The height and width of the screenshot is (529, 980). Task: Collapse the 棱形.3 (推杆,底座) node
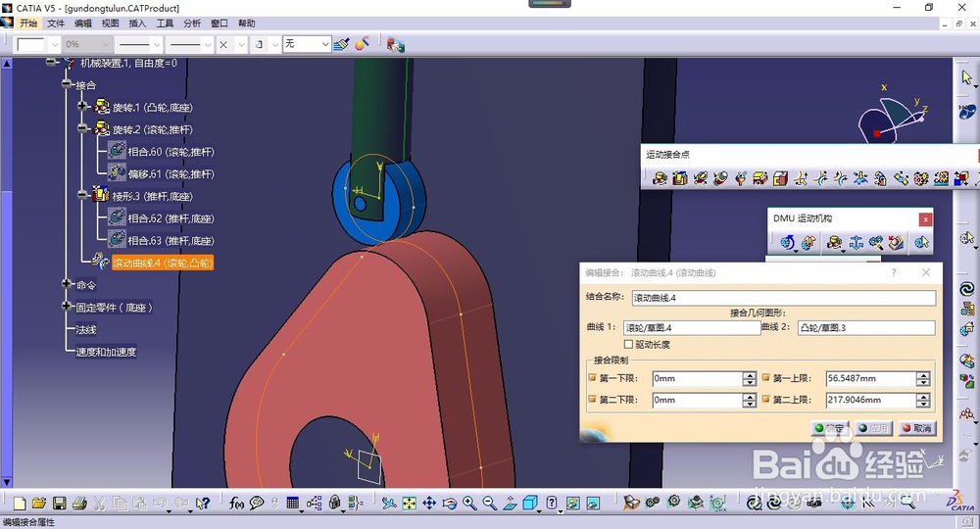coord(82,195)
